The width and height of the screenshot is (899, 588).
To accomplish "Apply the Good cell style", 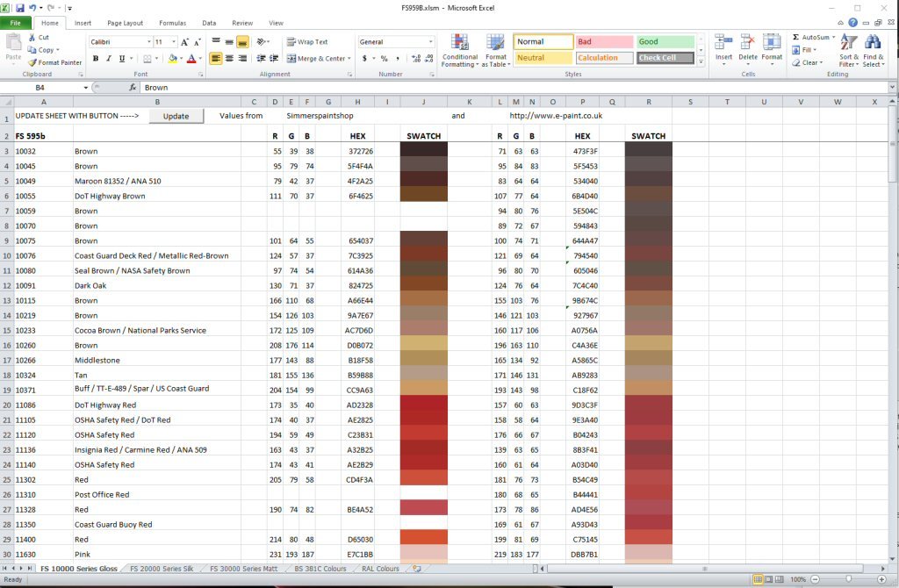I will point(664,41).
